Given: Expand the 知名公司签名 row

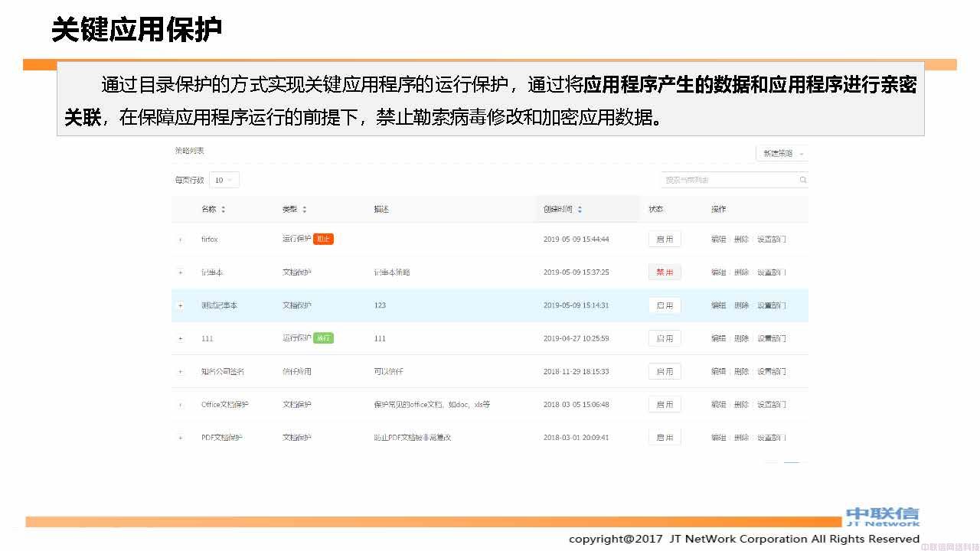Looking at the screenshot, I should (x=181, y=372).
